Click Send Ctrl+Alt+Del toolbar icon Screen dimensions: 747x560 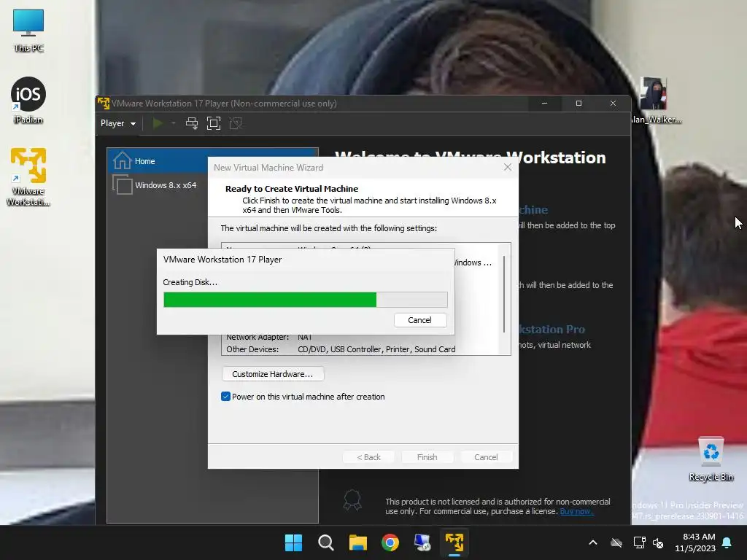192,123
